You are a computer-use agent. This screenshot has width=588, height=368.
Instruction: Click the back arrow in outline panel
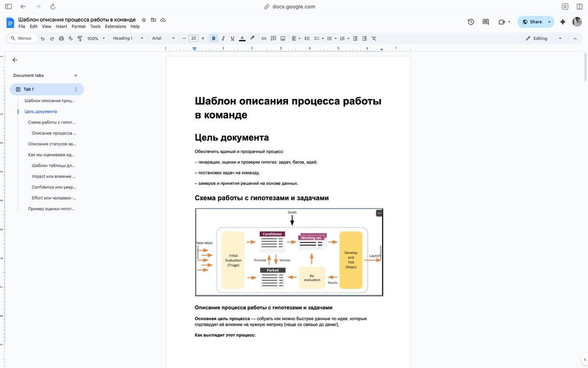(15, 60)
